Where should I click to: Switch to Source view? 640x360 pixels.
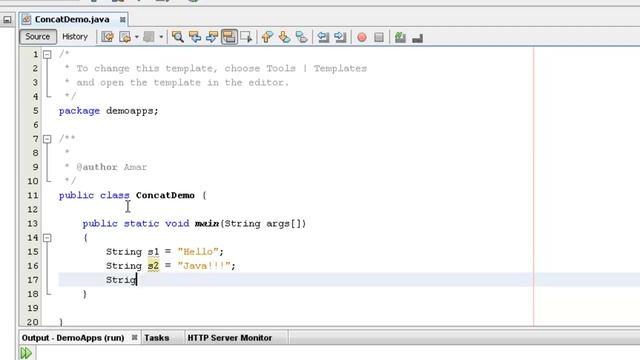tap(38, 37)
